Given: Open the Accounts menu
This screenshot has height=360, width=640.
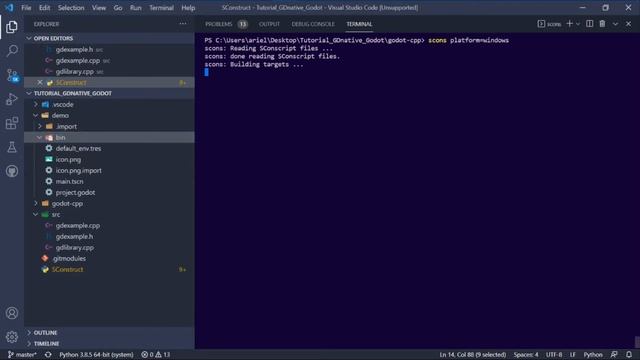Looking at the screenshot, I should 12,313.
